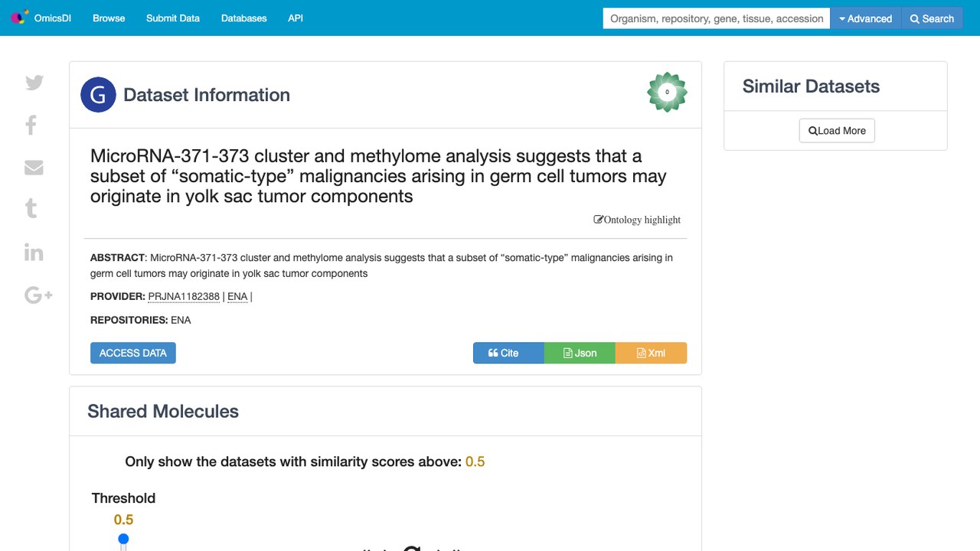Open the Advanced search dropdown
The width and height of the screenshot is (980, 551).
[866, 18]
